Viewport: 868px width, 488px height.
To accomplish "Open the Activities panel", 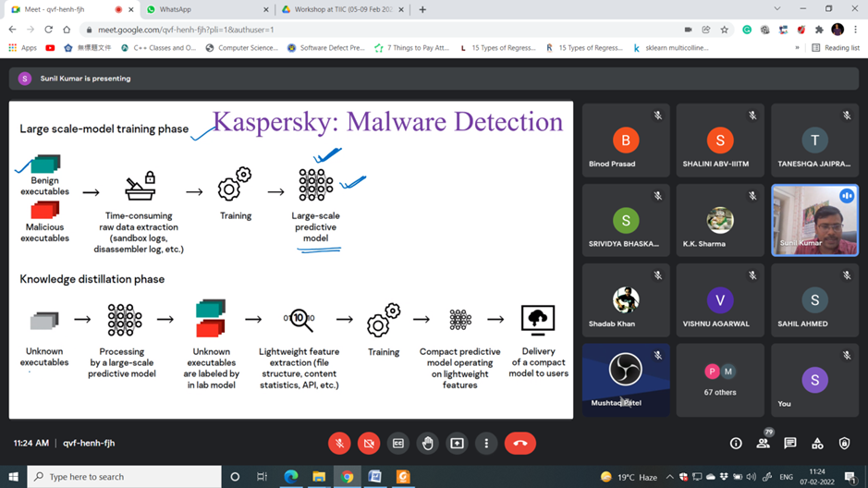I will point(817,444).
